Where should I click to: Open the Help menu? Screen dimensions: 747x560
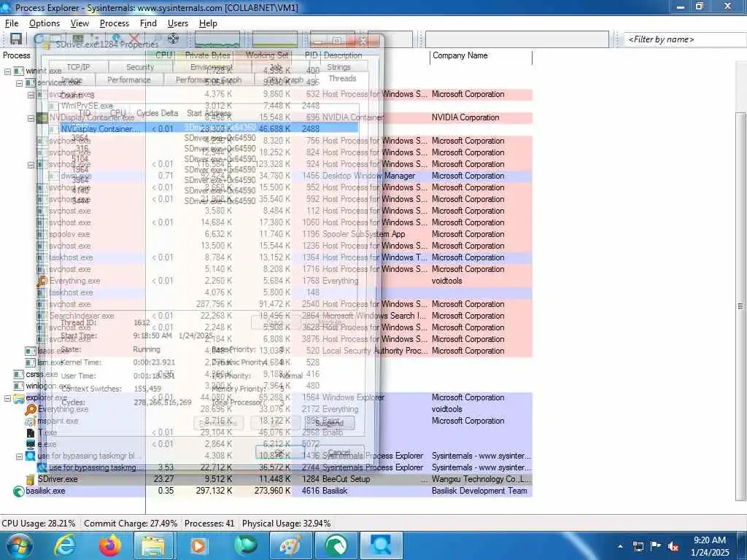tap(208, 23)
